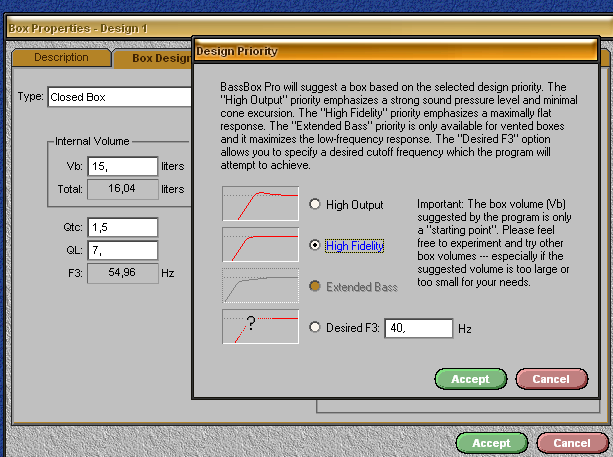Click the Desired F3 question-mark curve thumbnail
This screenshot has height=457, width=613.
tap(260, 327)
